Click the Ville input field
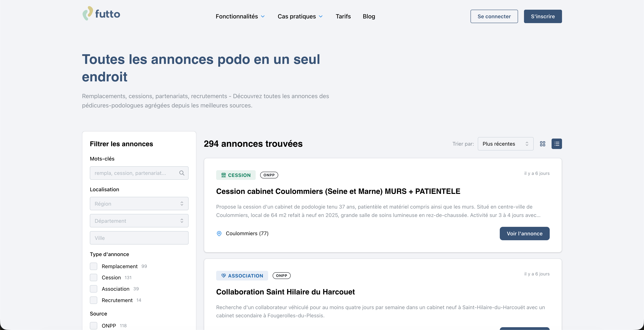This screenshot has width=644, height=330. click(x=139, y=238)
